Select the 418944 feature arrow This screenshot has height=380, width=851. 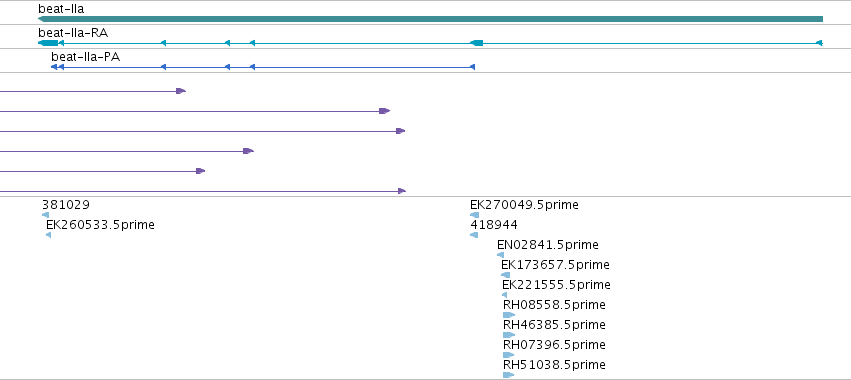pyautogui.click(x=474, y=235)
